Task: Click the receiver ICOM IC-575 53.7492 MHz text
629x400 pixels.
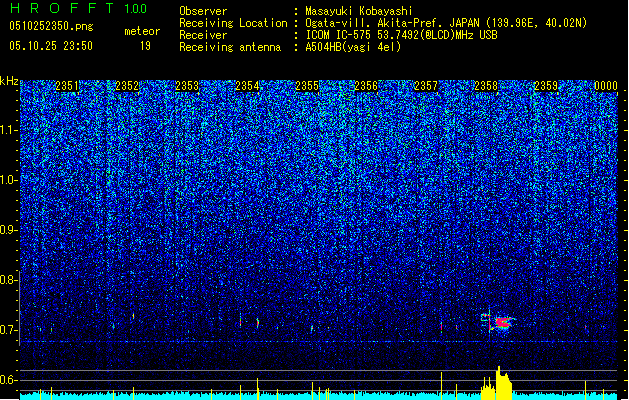Action: [401, 35]
